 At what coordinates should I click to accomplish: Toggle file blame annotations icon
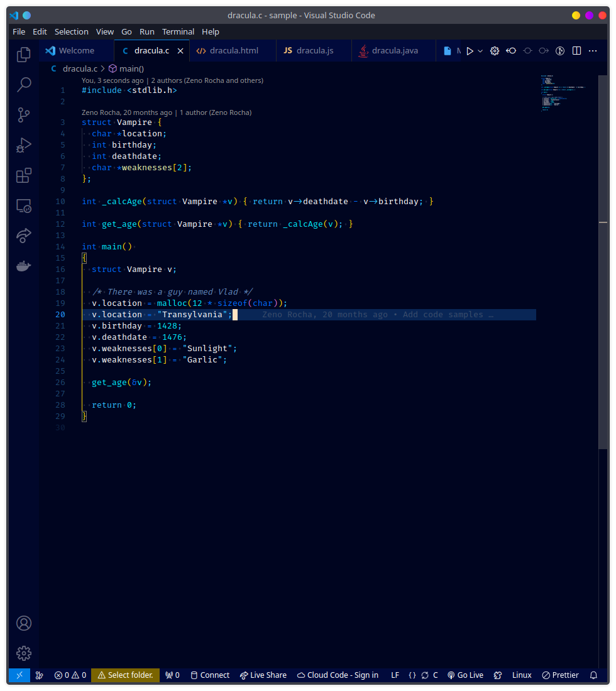pos(560,51)
